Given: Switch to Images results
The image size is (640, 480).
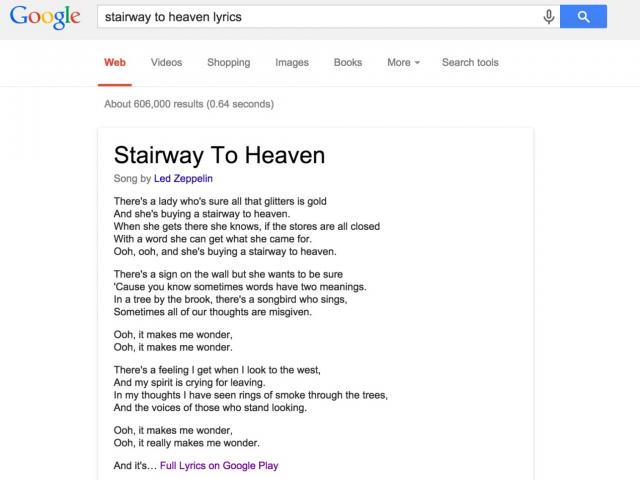Looking at the screenshot, I should point(292,62).
